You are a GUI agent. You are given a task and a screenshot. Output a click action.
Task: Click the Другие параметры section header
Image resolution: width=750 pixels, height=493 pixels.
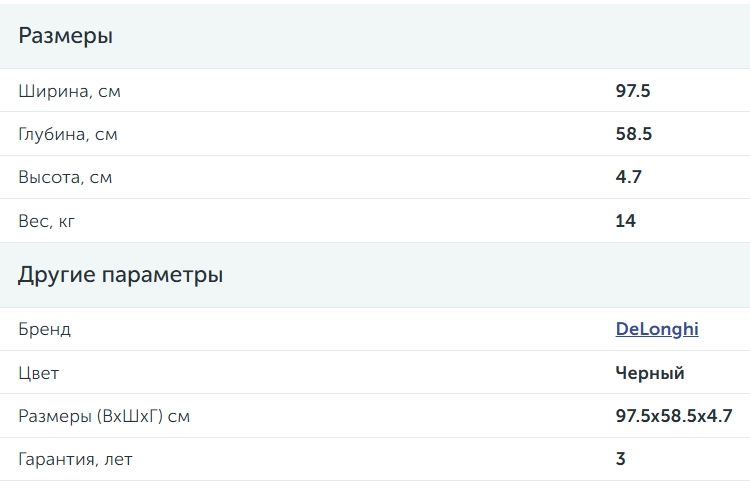[x=121, y=275]
